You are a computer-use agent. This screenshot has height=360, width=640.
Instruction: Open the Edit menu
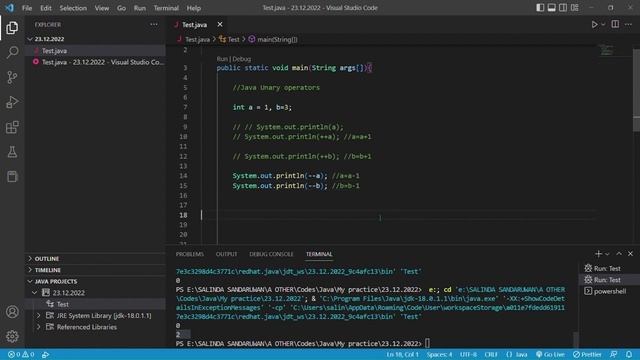coord(46,8)
